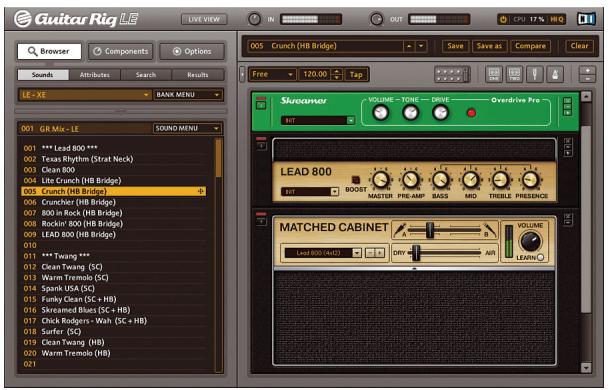Click the Skreamer minimize icon at right edge
Viewport: 609px width, 390px height.
pos(567,106)
